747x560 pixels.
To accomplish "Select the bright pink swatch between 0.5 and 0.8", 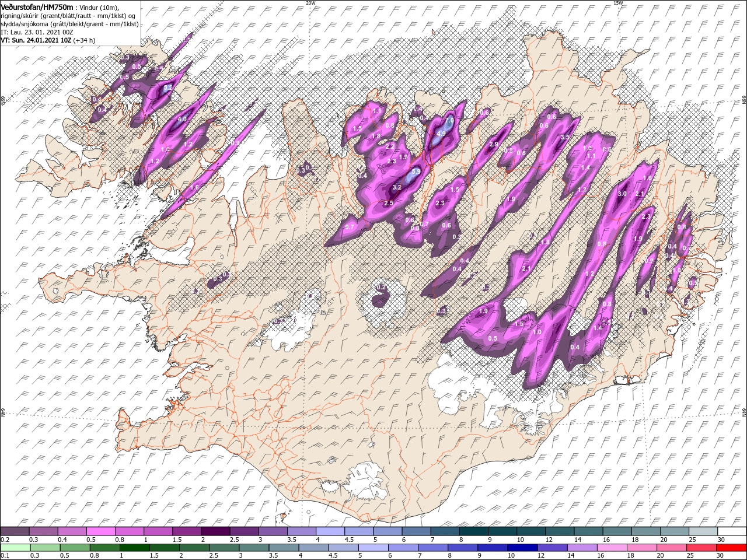I will point(100,531).
